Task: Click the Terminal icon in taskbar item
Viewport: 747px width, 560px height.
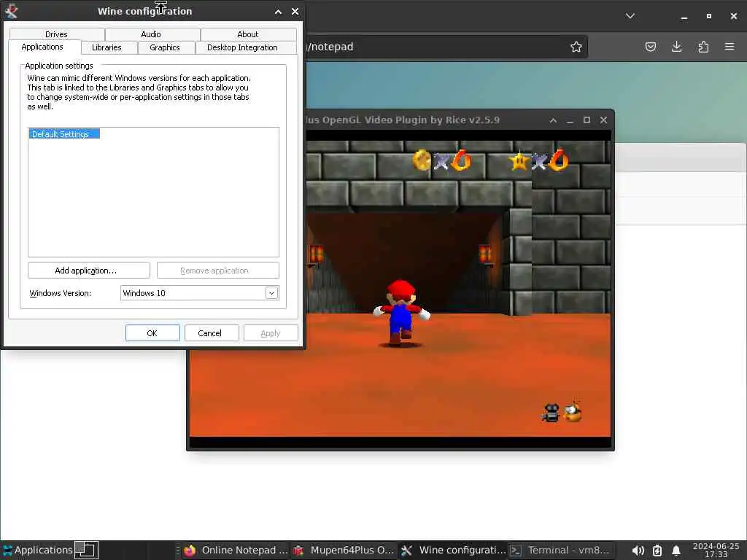Action: (x=516, y=551)
